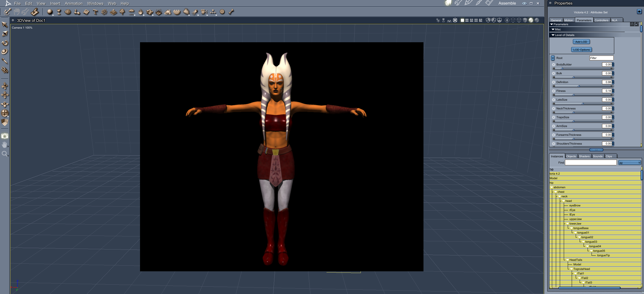Insert a terrain object from the toolbar
Viewport: 644px width, 294px height.
tap(113, 12)
